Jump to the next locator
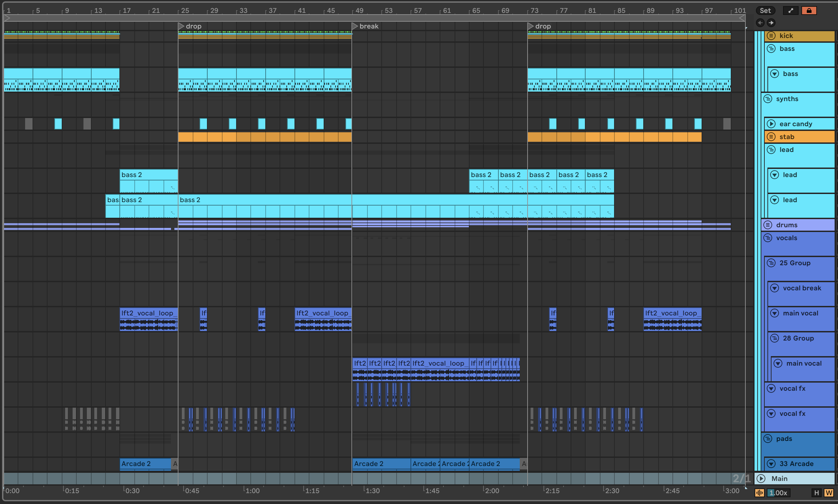The image size is (838, 504). (x=771, y=23)
